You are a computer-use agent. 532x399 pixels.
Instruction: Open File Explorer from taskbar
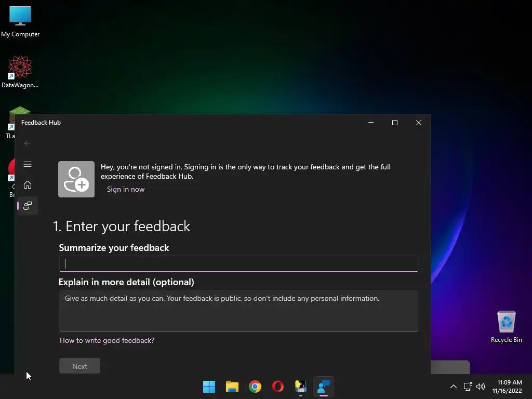pos(232,387)
